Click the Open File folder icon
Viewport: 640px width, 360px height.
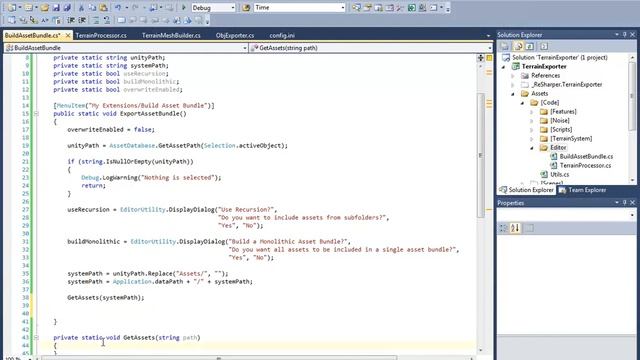click(x=44, y=7)
